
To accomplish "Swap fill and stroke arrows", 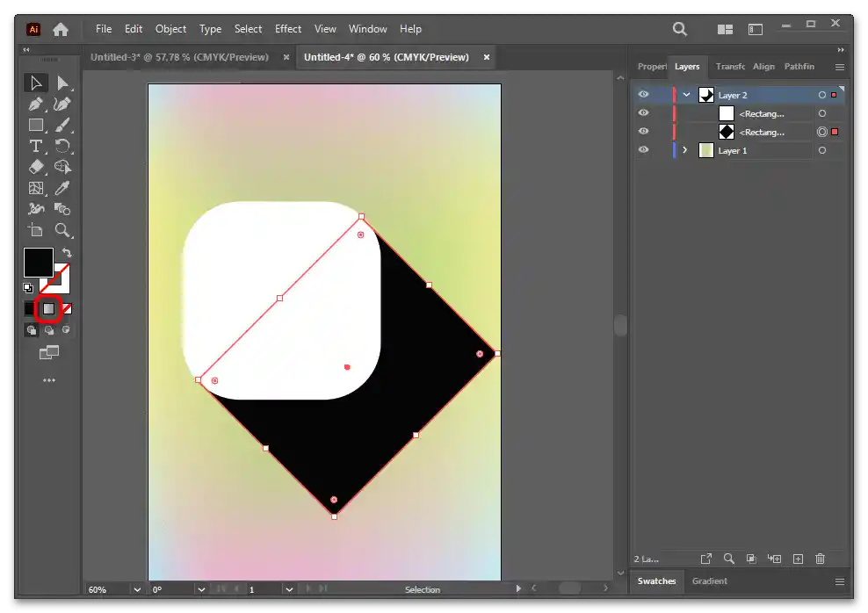I will [67, 253].
